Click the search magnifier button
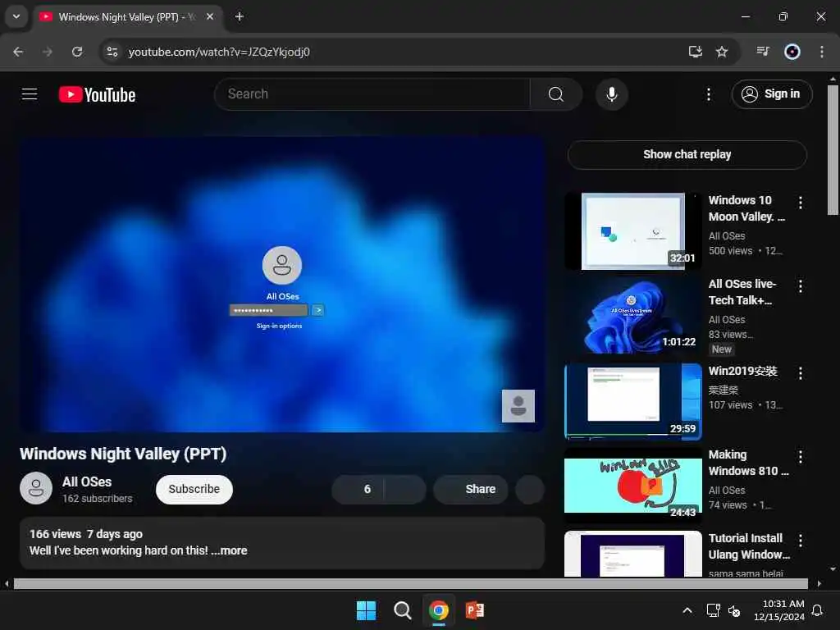The width and height of the screenshot is (840, 630). 556,94
